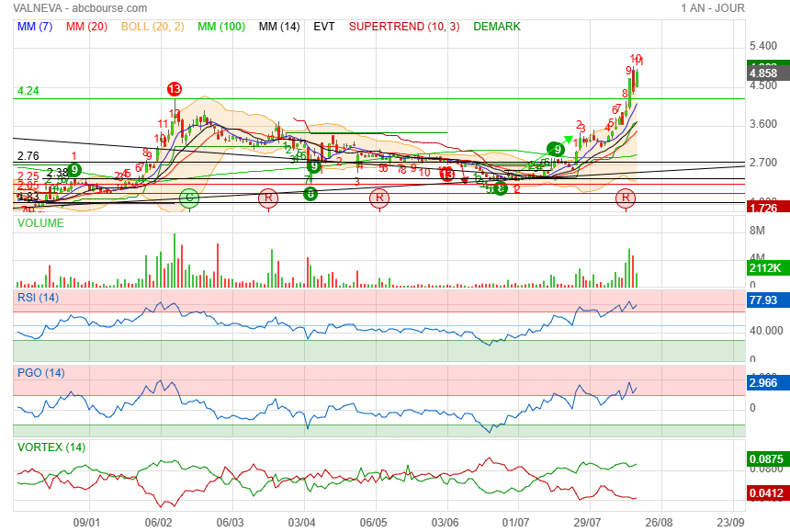Click the 1 AN - JOUR period label
790x532 pixels.
click(x=713, y=8)
